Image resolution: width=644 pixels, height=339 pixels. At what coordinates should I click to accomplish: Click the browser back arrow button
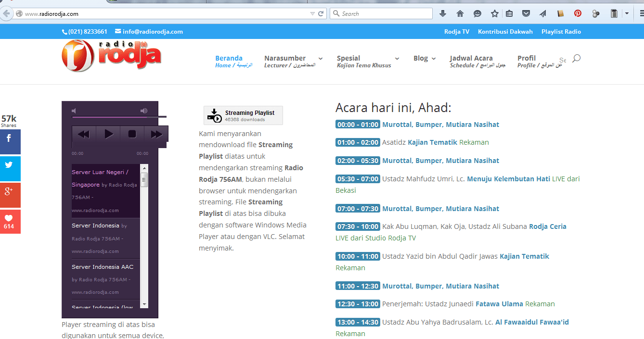tap(6, 14)
